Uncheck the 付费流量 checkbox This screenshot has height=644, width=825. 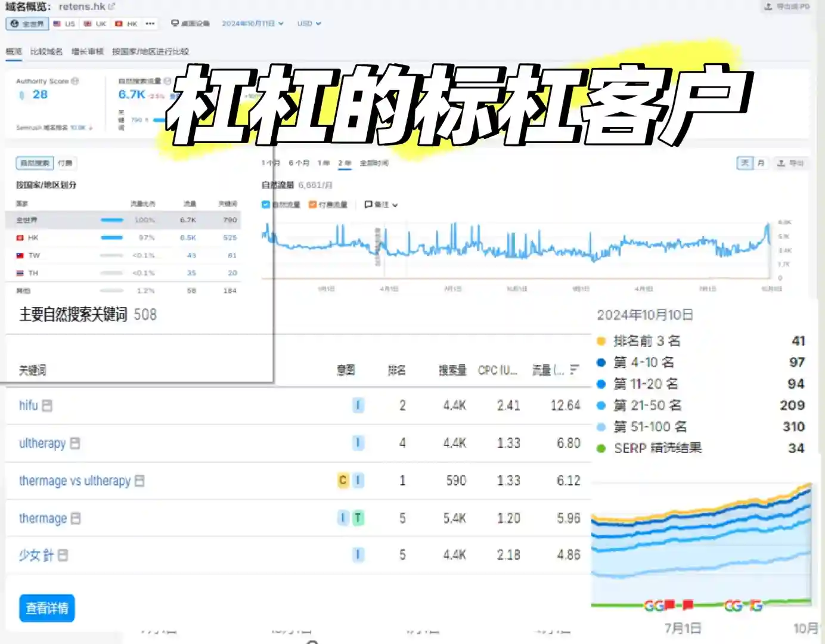[312, 204]
